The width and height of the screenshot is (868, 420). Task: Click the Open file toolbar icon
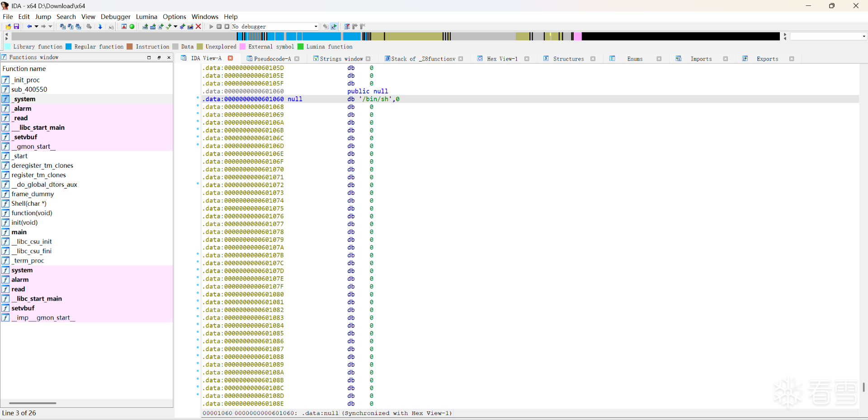[8, 27]
